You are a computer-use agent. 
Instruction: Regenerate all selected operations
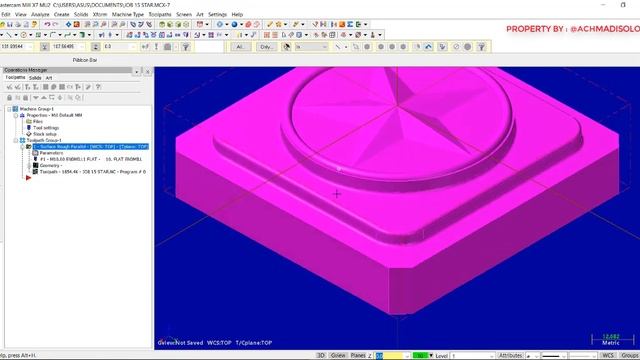[28, 87]
